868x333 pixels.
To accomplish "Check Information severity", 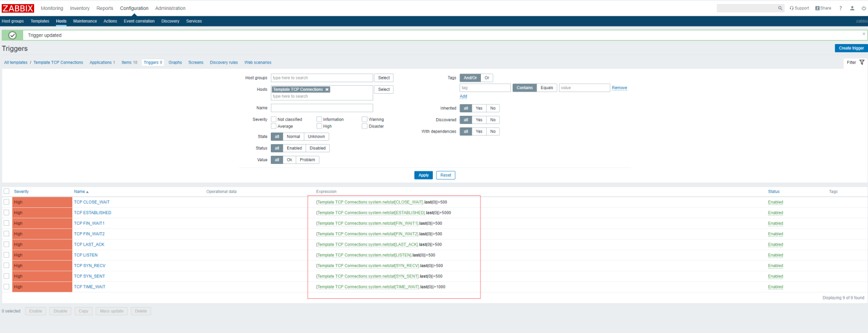I will pos(319,119).
